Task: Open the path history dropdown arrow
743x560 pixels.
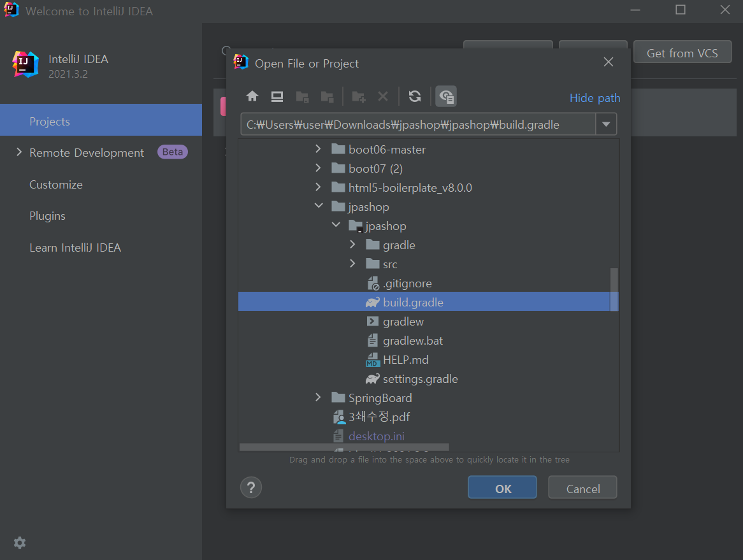Action: [x=606, y=125]
